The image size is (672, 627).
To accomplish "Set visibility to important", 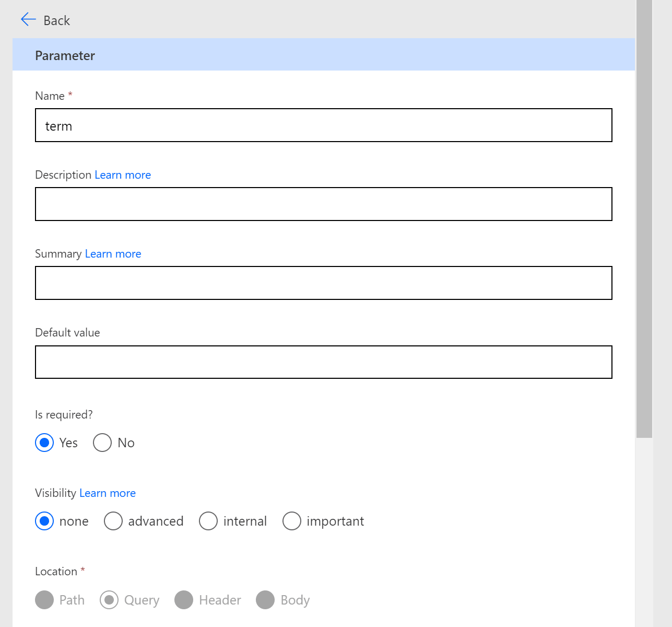I will [x=292, y=521].
